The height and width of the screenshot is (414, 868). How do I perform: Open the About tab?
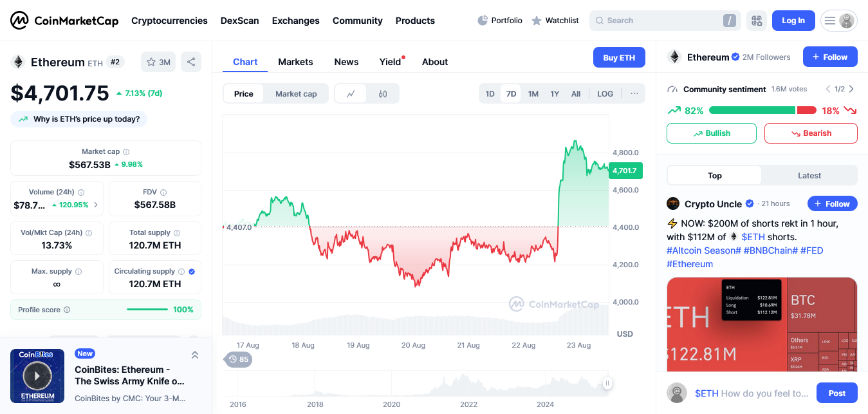435,62
